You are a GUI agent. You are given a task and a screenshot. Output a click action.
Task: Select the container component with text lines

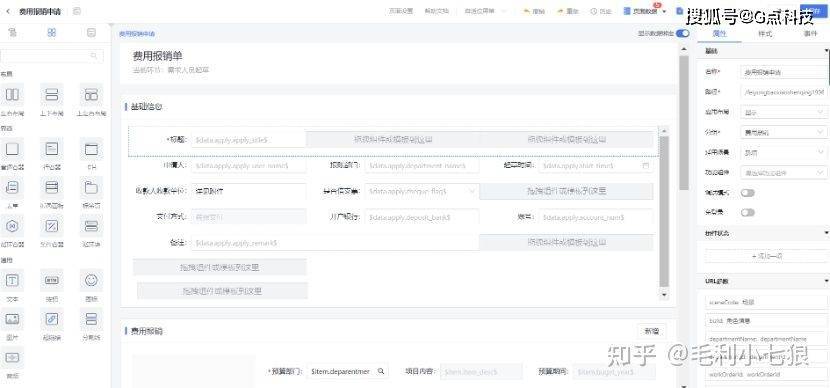tap(51, 149)
